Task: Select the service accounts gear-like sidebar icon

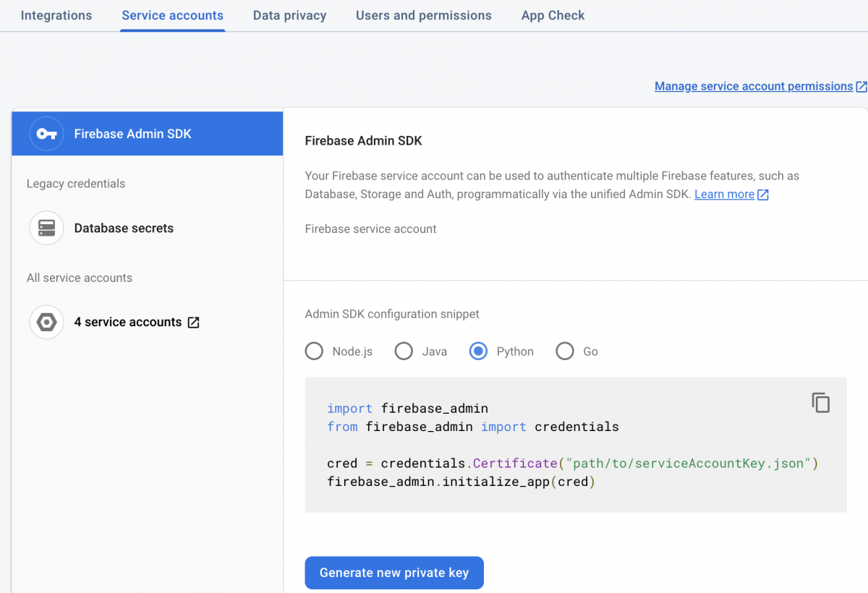Action: pos(46,322)
